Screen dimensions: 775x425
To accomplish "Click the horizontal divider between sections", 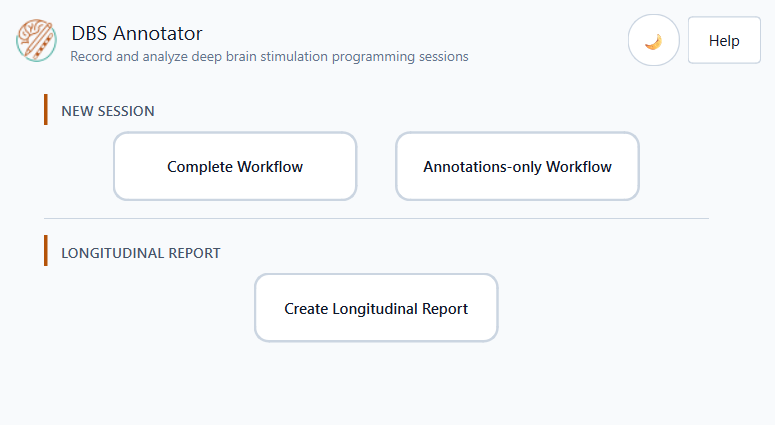I will [376, 218].
